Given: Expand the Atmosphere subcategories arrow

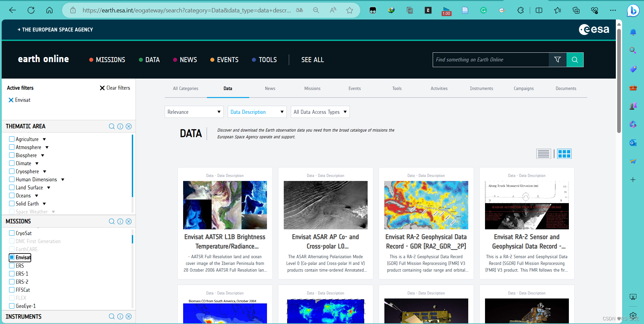Looking at the screenshot, I should tap(47, 147).
